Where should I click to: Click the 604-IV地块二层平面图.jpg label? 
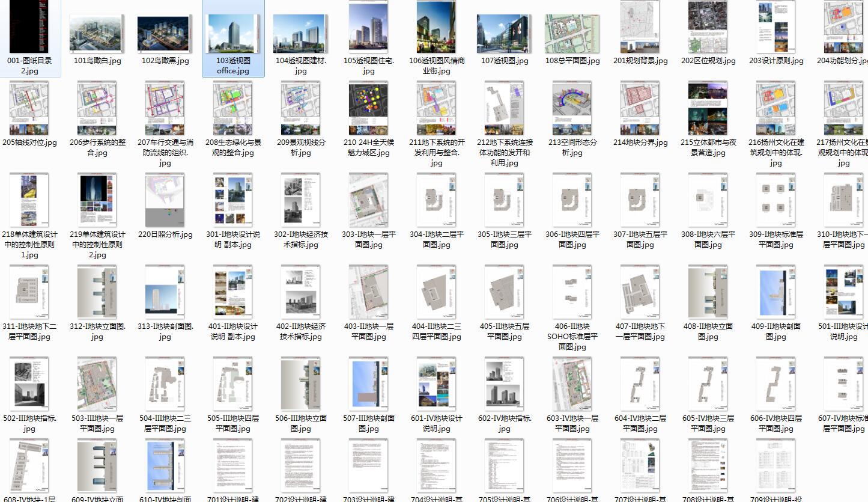640,423
